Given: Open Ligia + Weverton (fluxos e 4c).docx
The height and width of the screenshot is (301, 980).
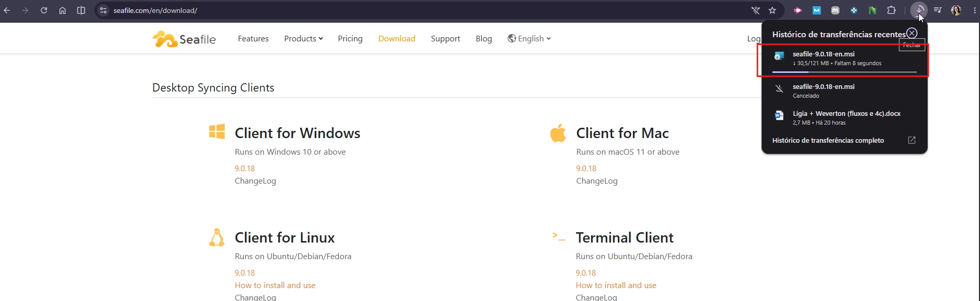Looking at the screenshot, I should pyautogui.click(x=844, y=117).
